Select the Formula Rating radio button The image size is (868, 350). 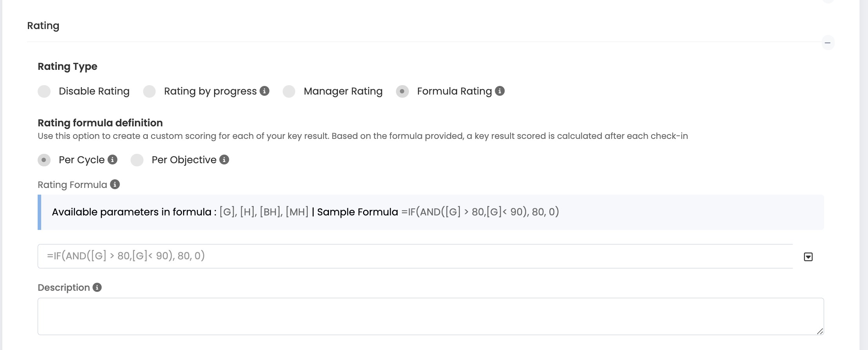pyautogui.click(x=402, y=91)
